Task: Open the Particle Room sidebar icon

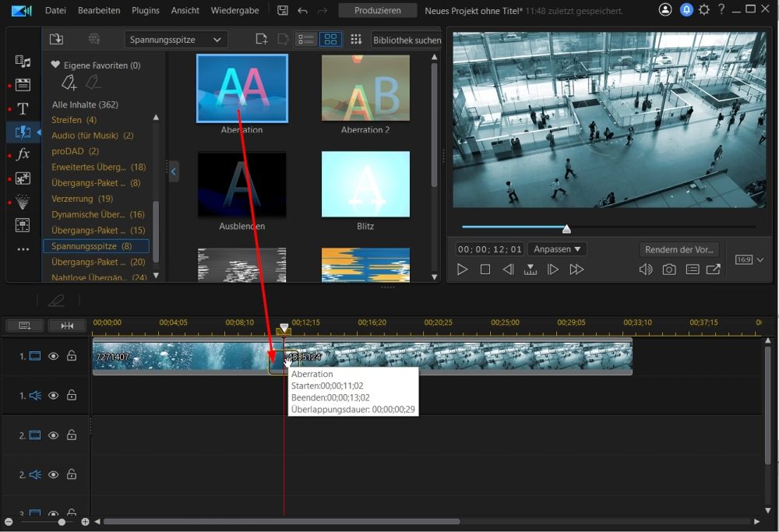Action: [x=23, y=202]
